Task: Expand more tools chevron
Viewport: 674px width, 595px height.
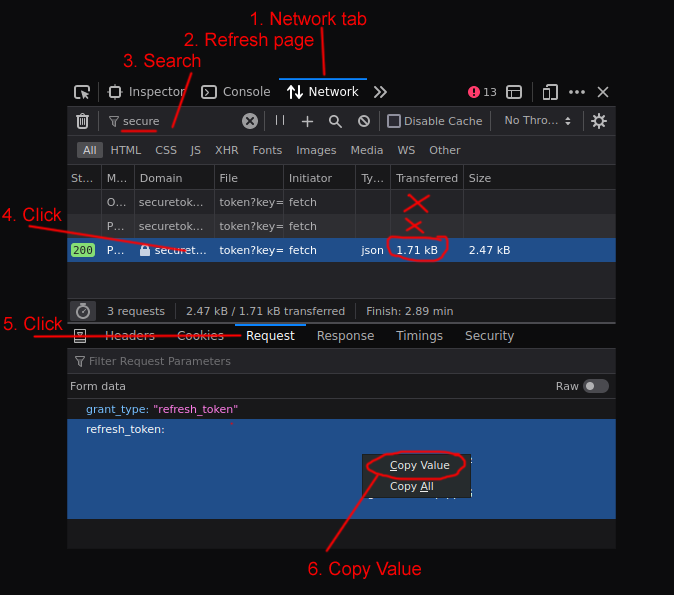Action: (x=380, y=92)
